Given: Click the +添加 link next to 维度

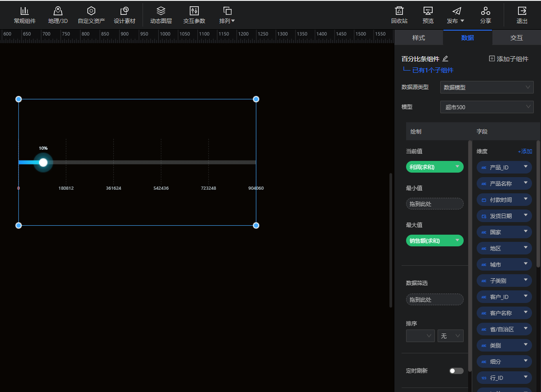Looking at the screenshot, I should [x=525, y=151].
